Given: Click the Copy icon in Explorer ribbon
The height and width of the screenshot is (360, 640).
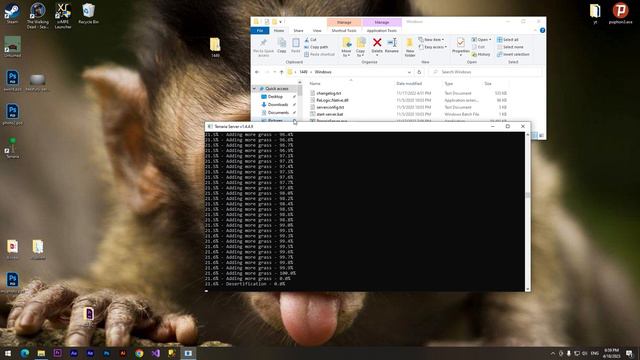Looking at the screenshot, I should click(x=282, y=45).
